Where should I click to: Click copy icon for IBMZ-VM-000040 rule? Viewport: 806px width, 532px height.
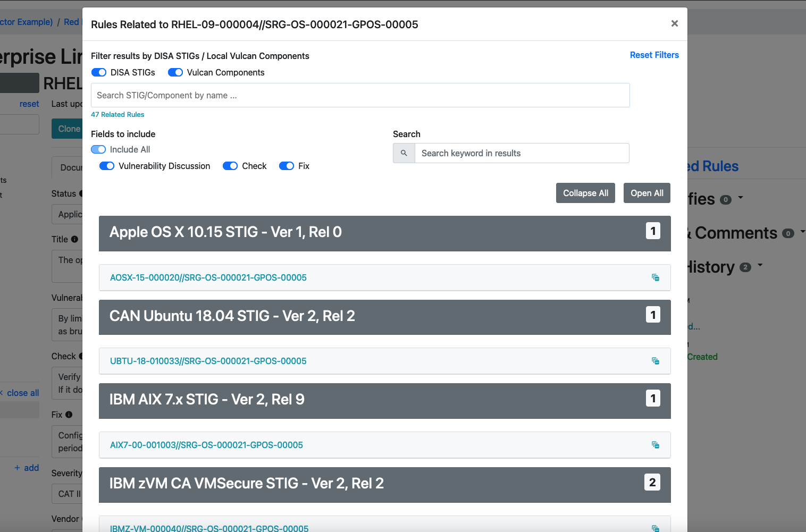coord(655,528)
